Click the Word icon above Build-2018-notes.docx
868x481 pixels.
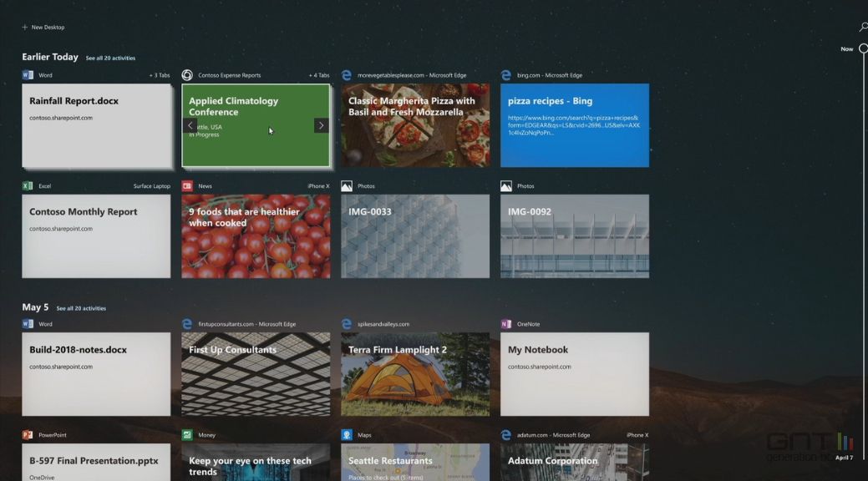tap(28, 324)
